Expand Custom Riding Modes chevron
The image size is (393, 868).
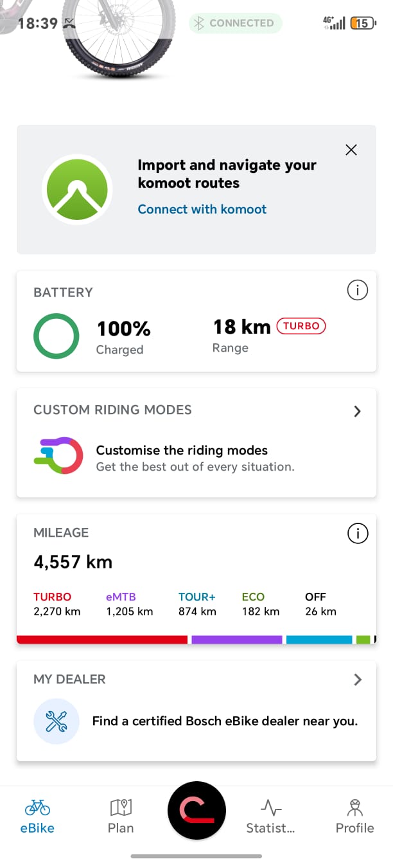click(358, 411)
